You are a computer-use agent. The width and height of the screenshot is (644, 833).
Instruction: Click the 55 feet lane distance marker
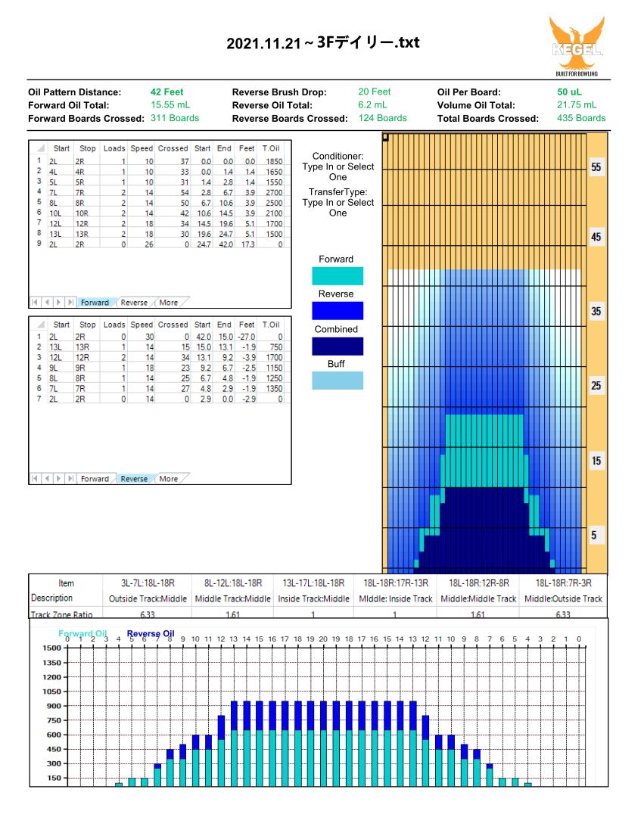click(596, 167)
